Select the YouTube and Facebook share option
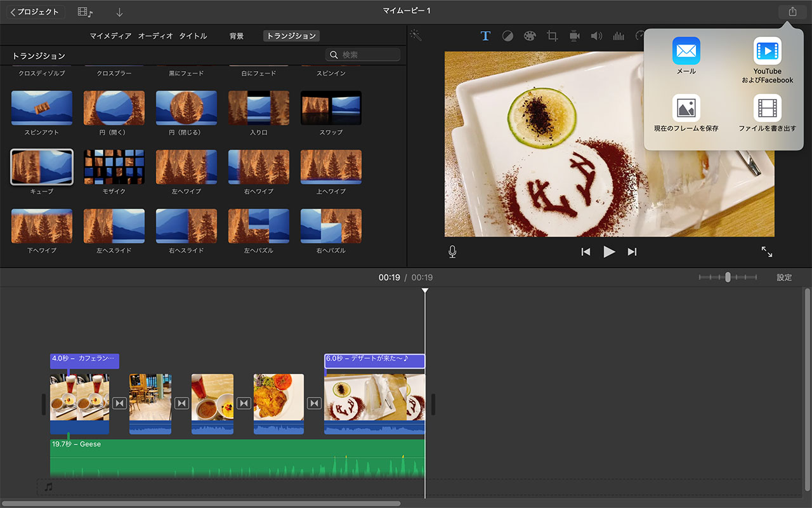This screenshot has width=812, height=508. pos(767,60)
